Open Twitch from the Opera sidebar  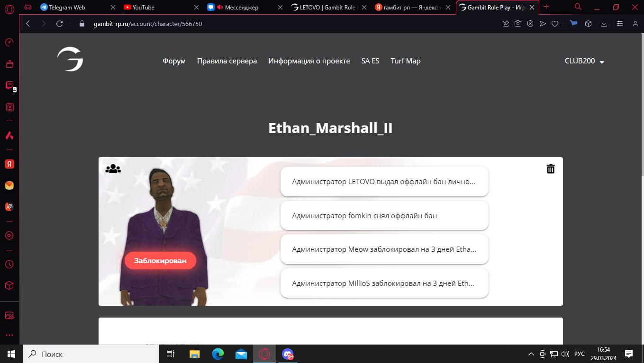click(x=9, y=85)
